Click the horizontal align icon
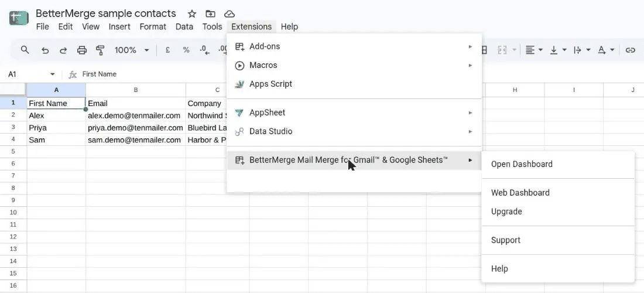The height and width of the screenshot is (293, 644). click(530, 50)
